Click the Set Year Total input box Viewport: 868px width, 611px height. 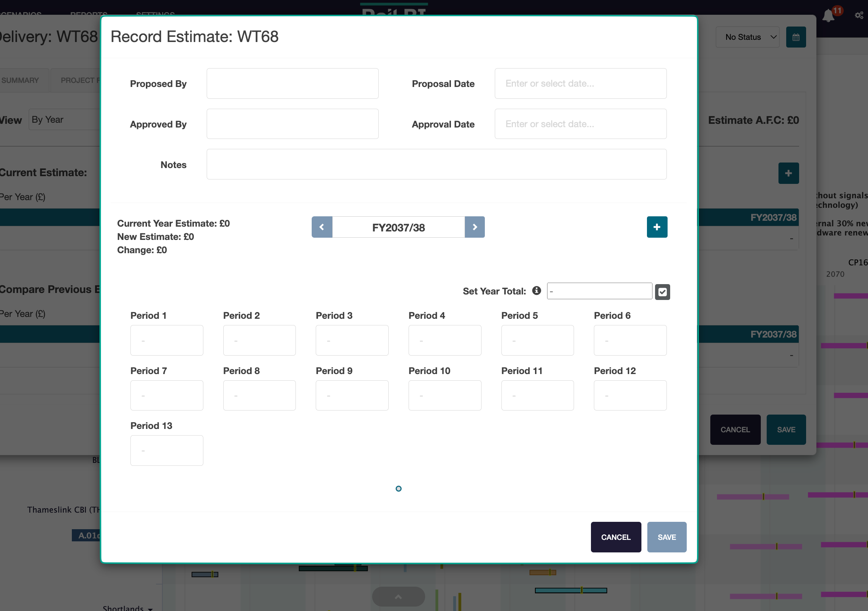[x=599, y=291]
